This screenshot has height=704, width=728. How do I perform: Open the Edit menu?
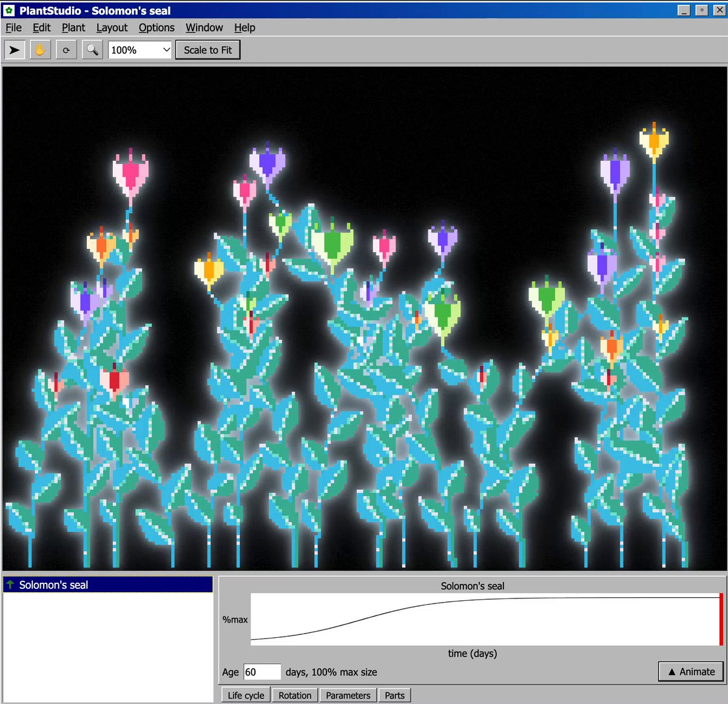click(x=41, y=27)
